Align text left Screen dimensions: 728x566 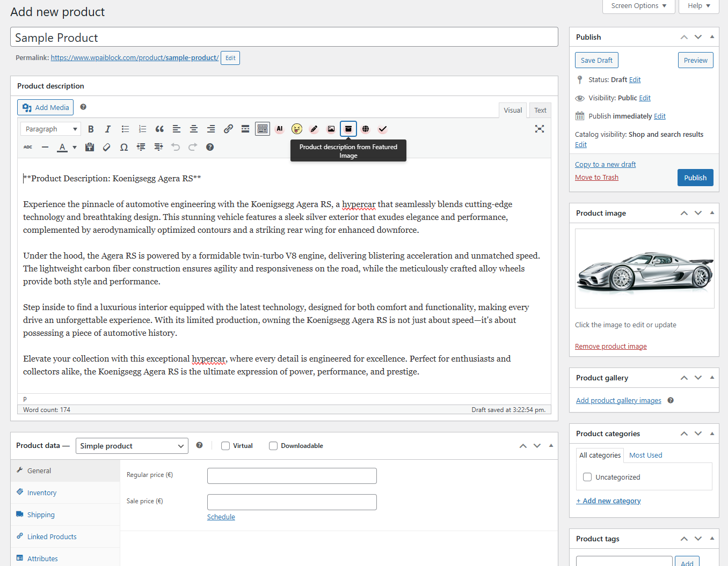click(x=177, y=129)
